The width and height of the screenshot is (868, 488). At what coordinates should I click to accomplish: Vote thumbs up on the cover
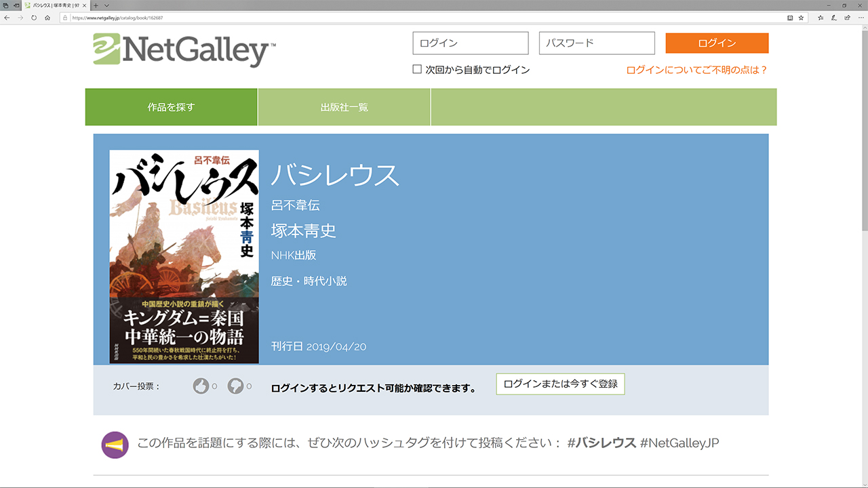click(201, 386)
